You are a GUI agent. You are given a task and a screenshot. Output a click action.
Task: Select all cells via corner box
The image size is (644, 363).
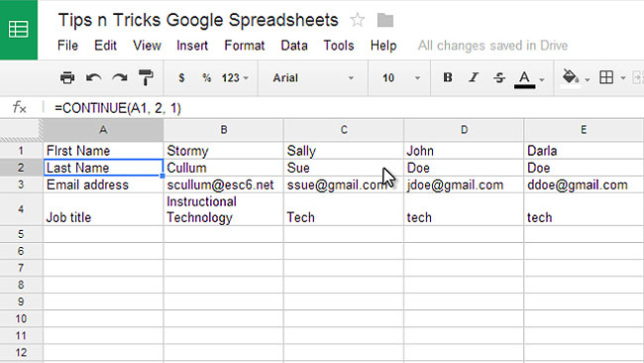[x=22, y=130]
